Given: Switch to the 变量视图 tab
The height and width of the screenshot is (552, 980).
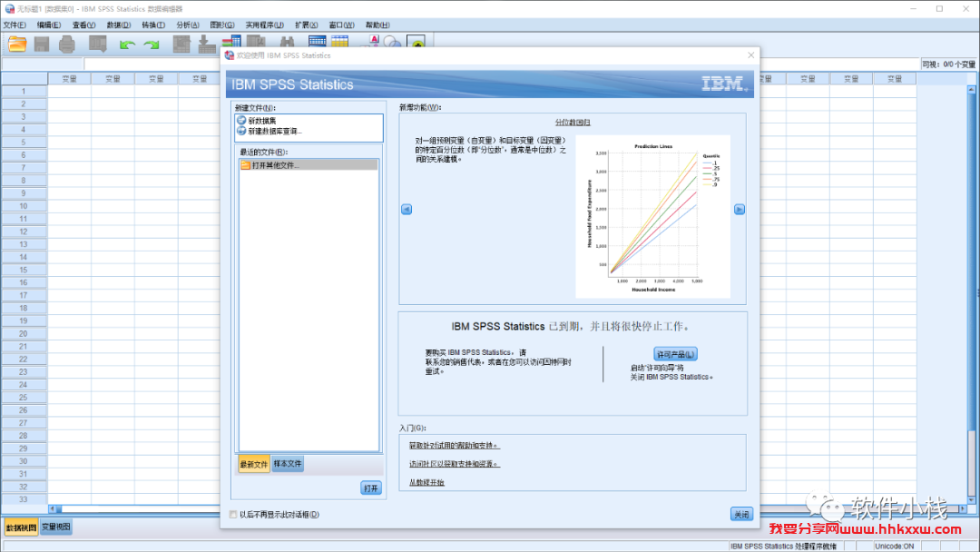Looking at the screenshot, I should click(56, 527).
